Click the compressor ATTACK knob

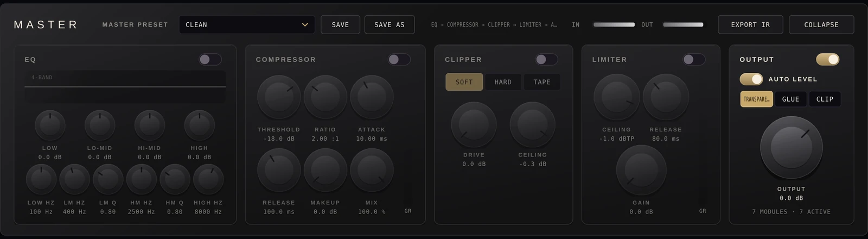click(x=372, y=97)
